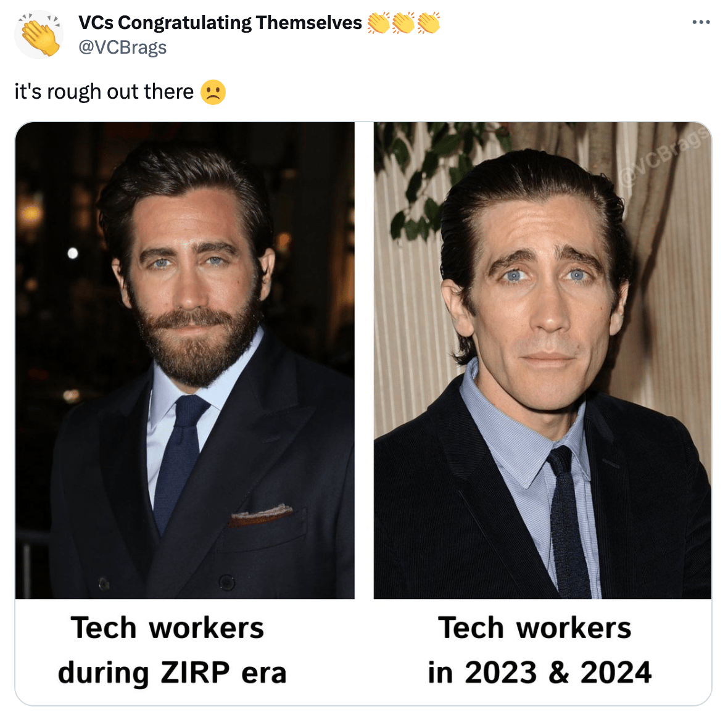Click the pocket square in left photo
Image resolution: width=728 pixels, height=712 pixels.
(x=262, y=515)
